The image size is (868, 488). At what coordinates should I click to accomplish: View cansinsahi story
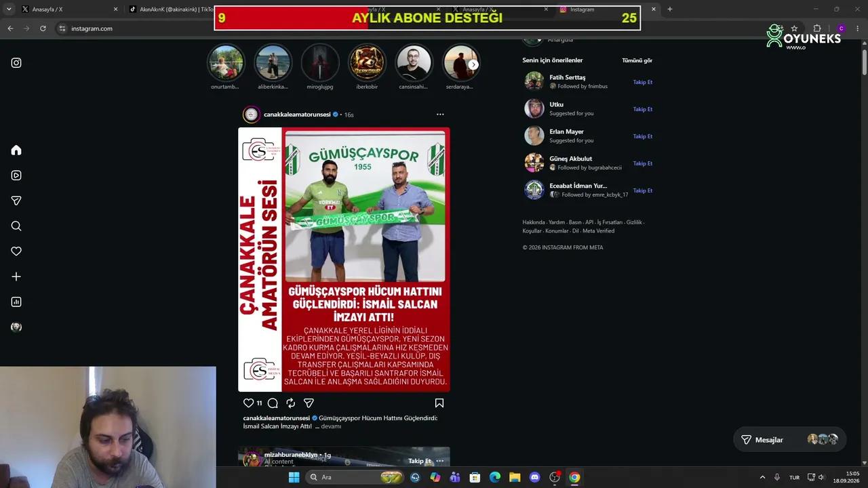pos(414,63)
